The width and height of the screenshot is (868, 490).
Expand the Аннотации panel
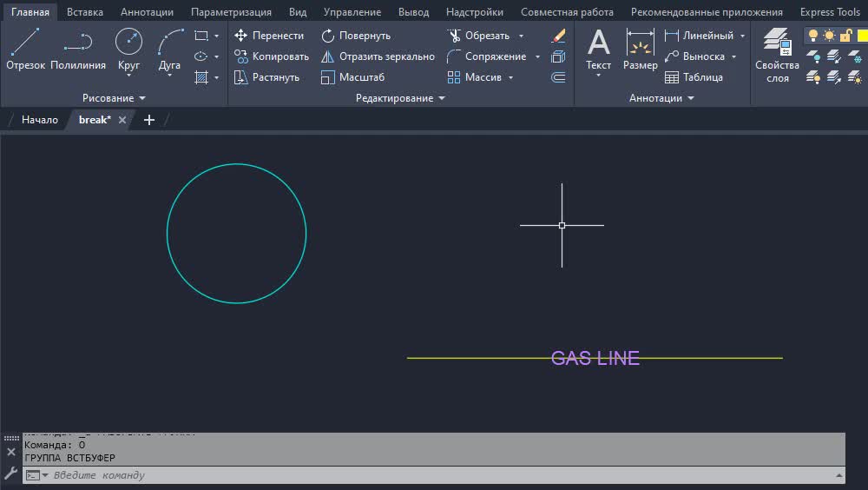(x=661, y=98)
